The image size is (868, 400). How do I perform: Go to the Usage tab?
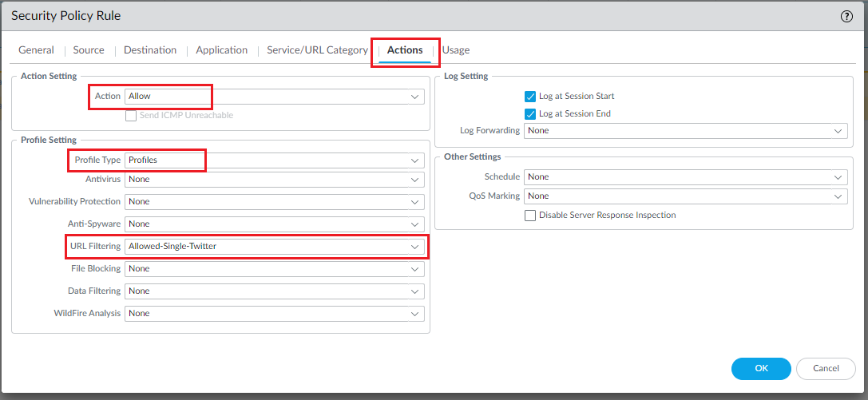point(456,50)
